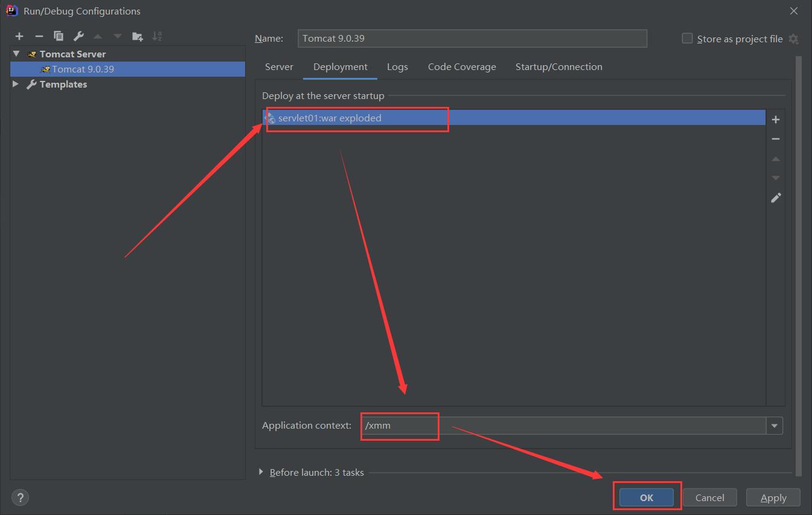Open Application context dropdown arrow
This screenshot has height=515, width=812.
(775, 426)
